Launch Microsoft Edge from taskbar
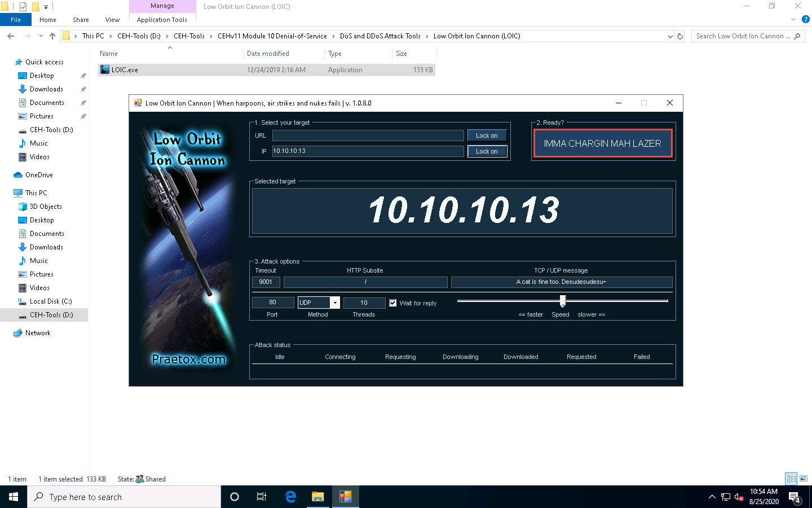 (290, 497)
